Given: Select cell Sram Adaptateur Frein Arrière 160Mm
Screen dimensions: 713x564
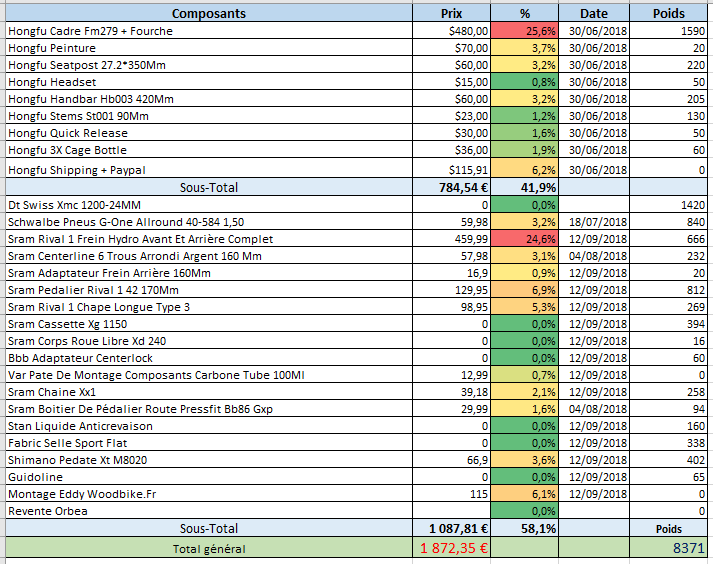Looking at the screenshot, I should tap(209, 273).
